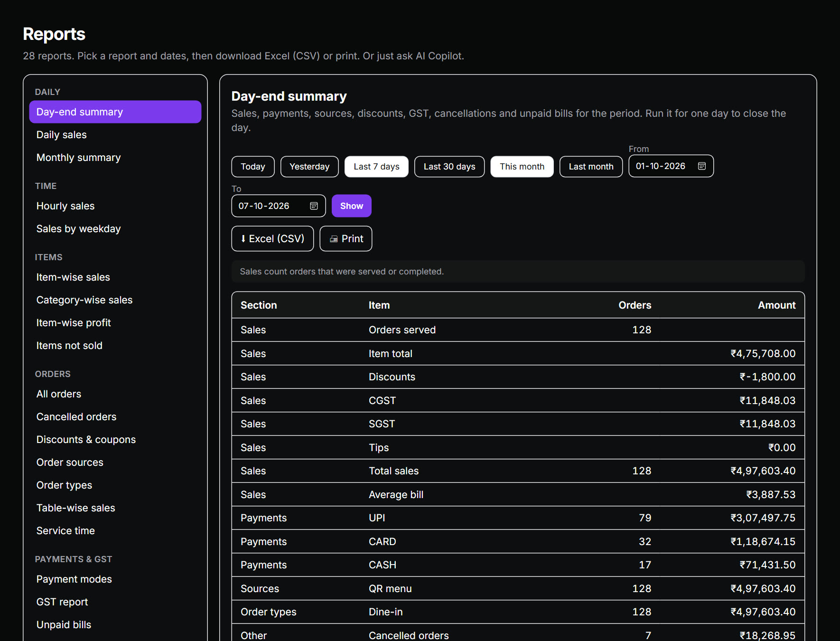Open Sales by weekday report
Screen dimensions: 840x641
click(x=115, y=229)
